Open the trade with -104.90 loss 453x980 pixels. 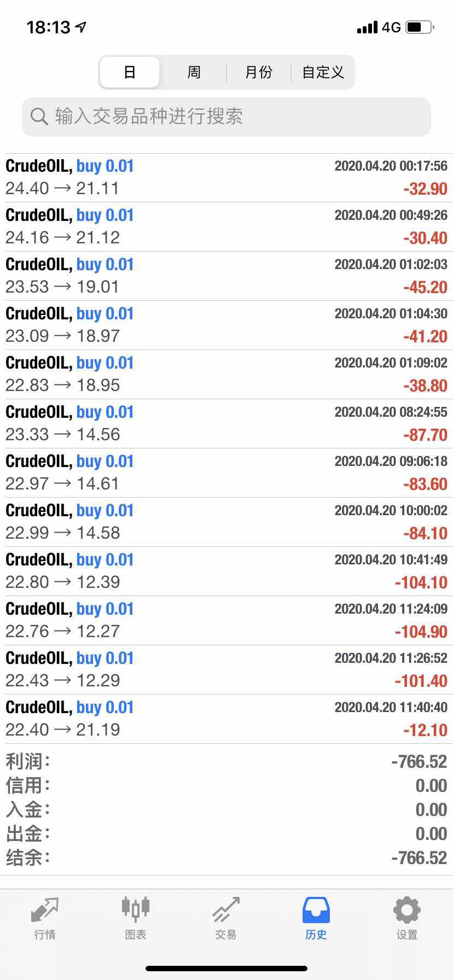coord(226,620)
